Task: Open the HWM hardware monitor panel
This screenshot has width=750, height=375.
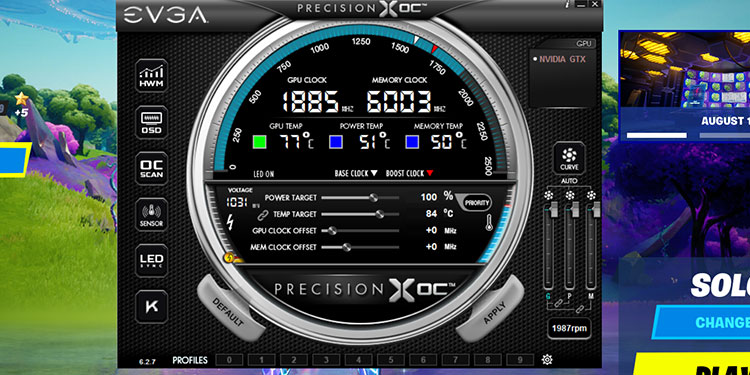Action: pyautogui.click(x=152, y=76)
